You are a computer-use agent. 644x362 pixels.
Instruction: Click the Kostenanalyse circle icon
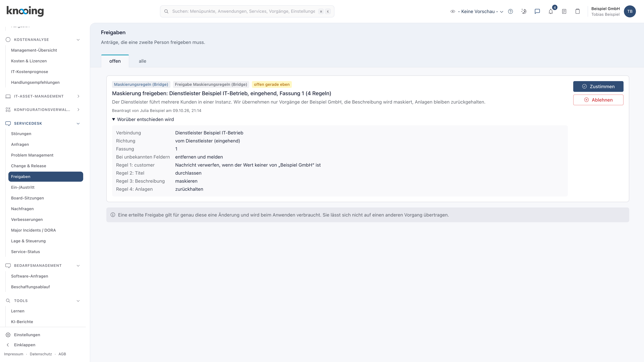(x=8, y=40)
